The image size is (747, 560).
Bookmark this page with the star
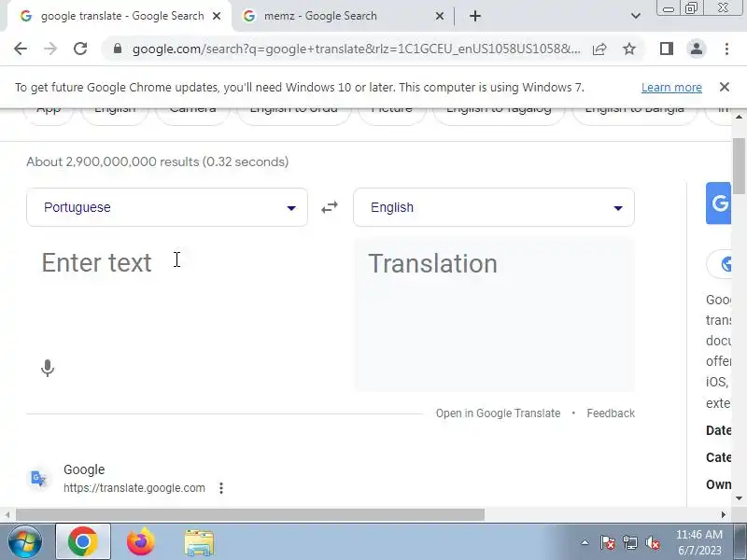coord(629,49)
